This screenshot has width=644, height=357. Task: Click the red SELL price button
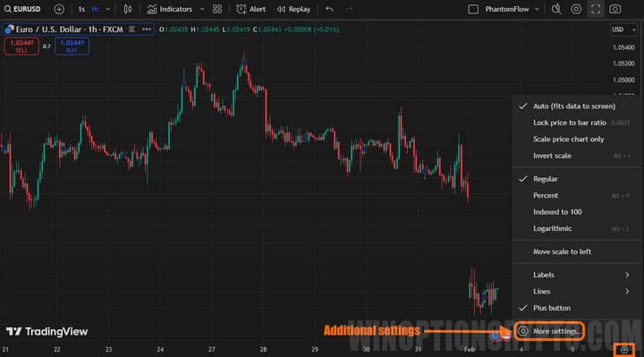tap(21, 46)
